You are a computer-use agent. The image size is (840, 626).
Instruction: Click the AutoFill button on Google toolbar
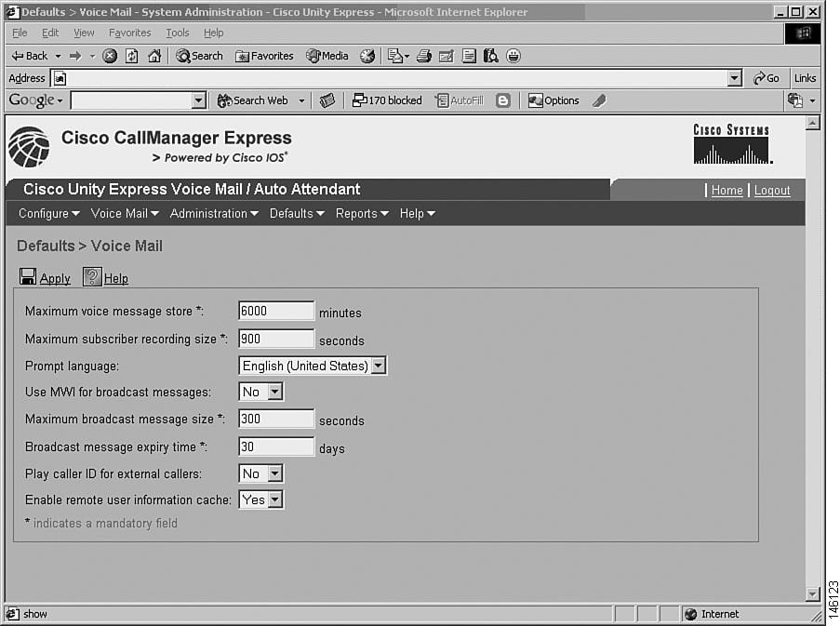tap(460, 100)
